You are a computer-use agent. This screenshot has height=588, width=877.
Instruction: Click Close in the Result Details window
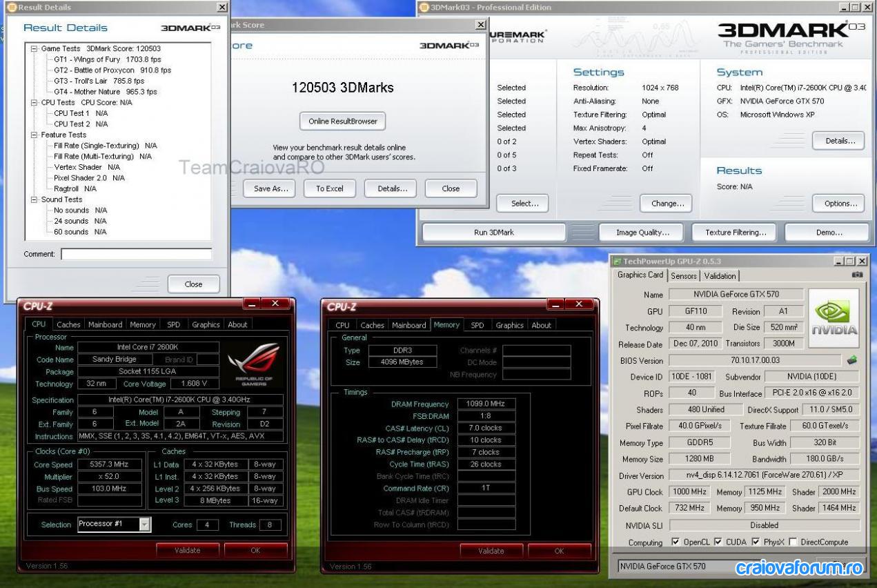(194, 284)
